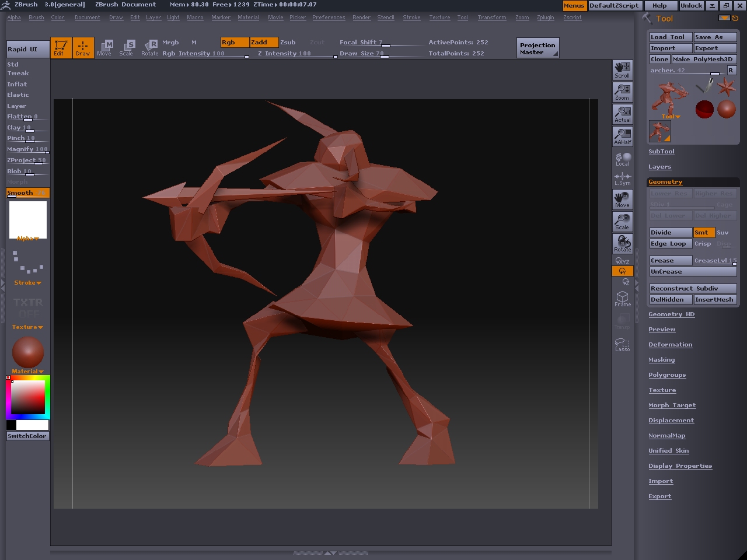The image size is (747, 560).
Task: Open the Preferences menu
Action: coord(328,17)
